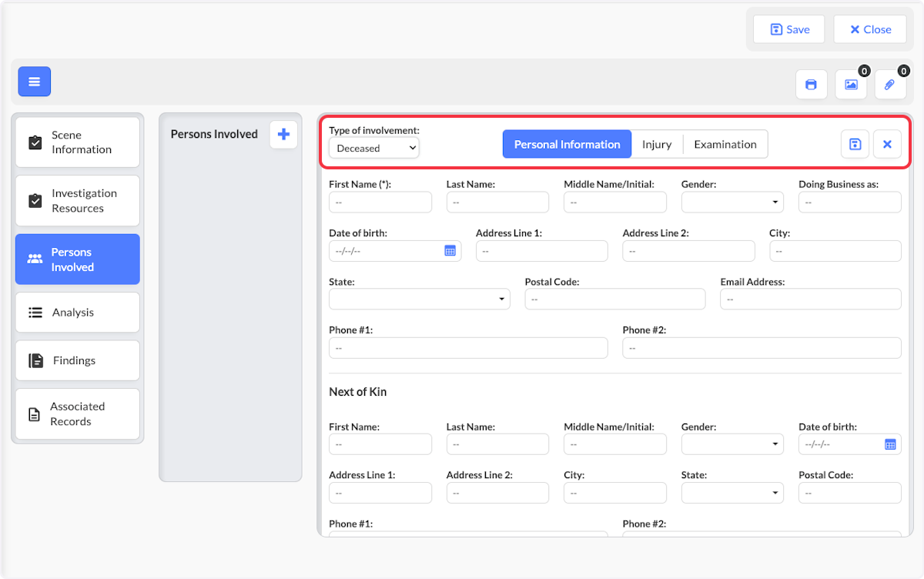The height and width of the screenshot is (579, 924).
Task: Click Next of Kin Middle Name/Initial field
Action: [615, 444]
